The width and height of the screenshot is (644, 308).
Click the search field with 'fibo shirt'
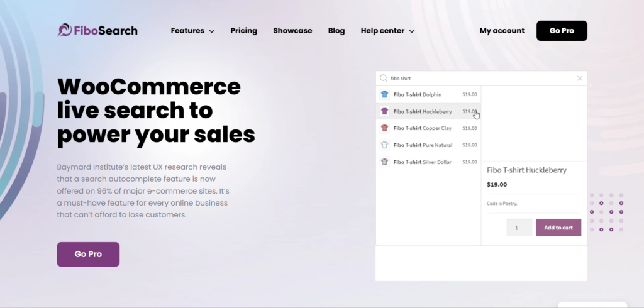(481, 78)
